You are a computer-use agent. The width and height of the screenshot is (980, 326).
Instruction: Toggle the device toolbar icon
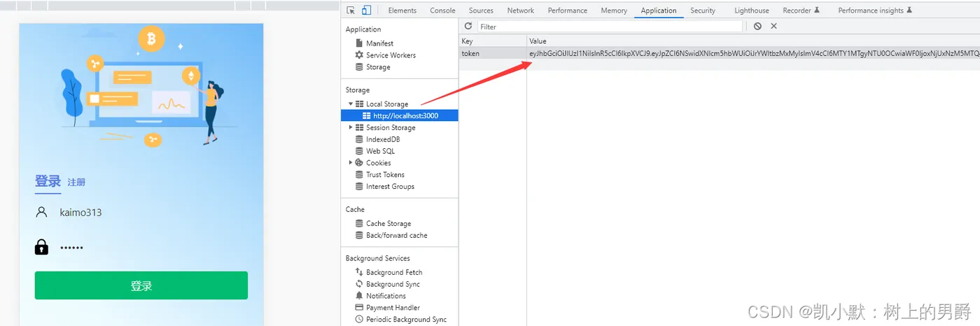[x=366, y=10]
